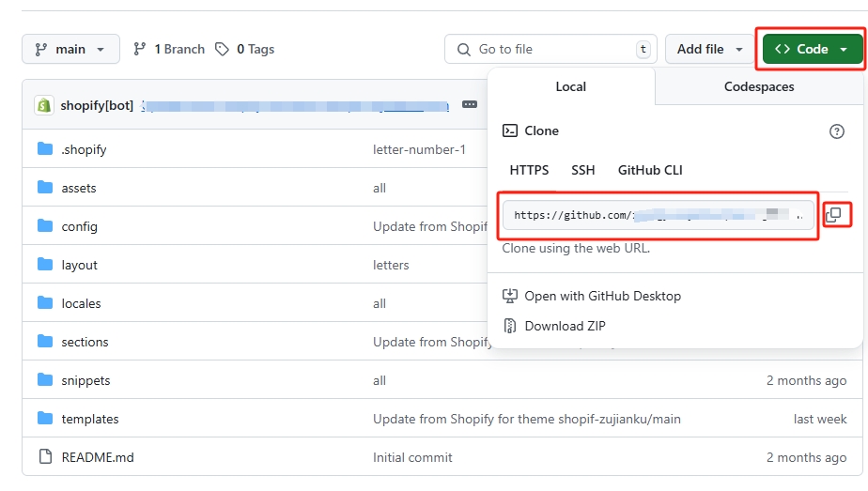The height and width of the screenshot is (491, 868).
Task: Click the folder icon beside layout
Action: pyautogui.click(x=45, y=265)
